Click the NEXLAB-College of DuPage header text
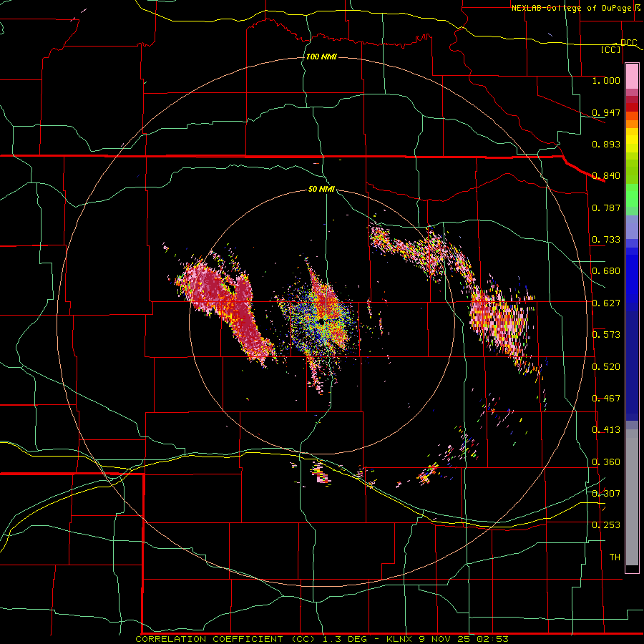644x644 pixels. coord(571,8)
